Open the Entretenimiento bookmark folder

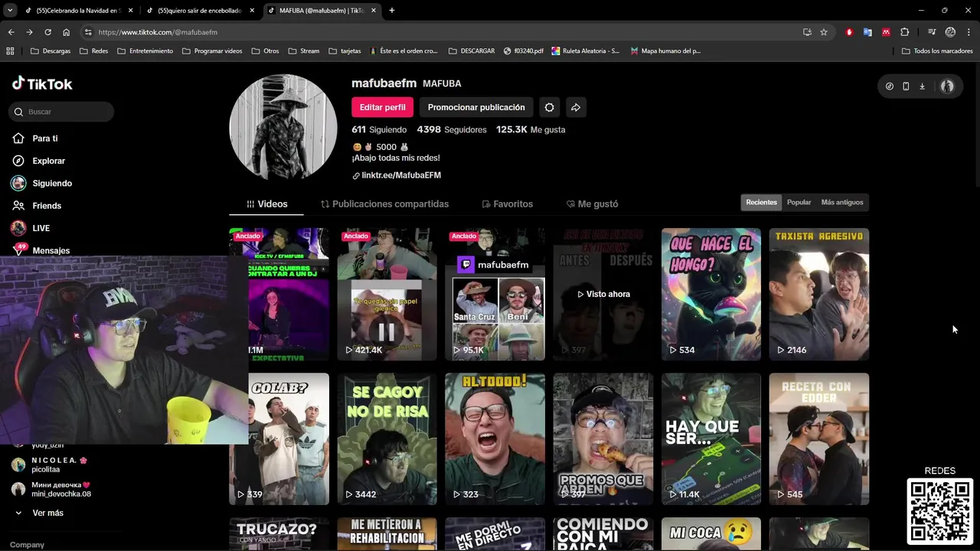click(145, 51)
